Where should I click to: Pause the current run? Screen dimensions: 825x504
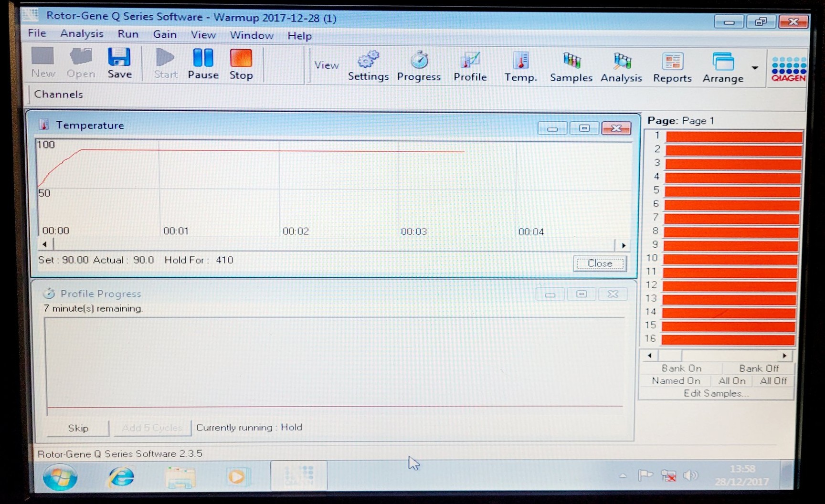(203, 63)
